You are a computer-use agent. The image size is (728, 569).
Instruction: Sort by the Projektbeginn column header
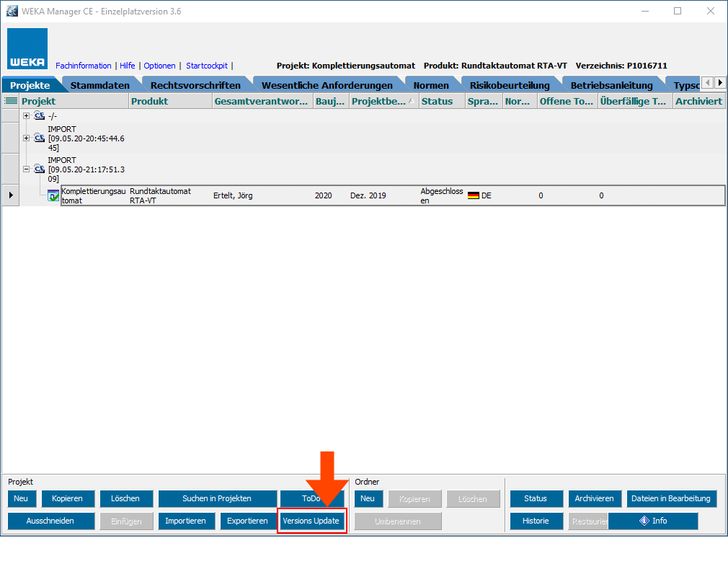(378, 101)
